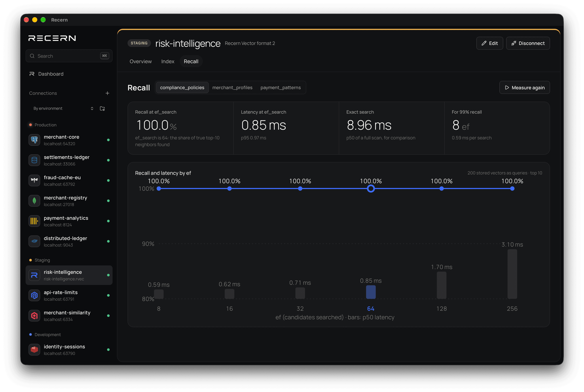Click the Dashboard R logo icon
The width and height of the screenshot is (584, 392).
(x=32, y=74)
